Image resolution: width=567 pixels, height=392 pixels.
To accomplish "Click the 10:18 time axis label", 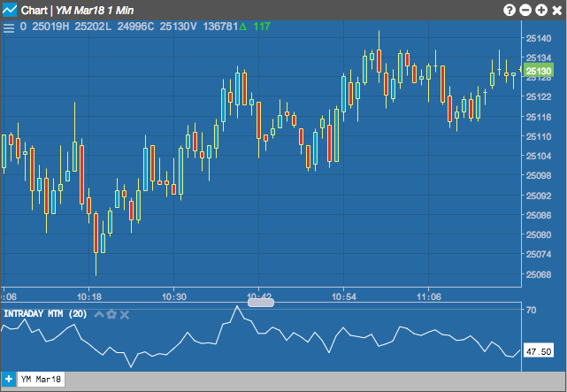I will click(89, 297).
